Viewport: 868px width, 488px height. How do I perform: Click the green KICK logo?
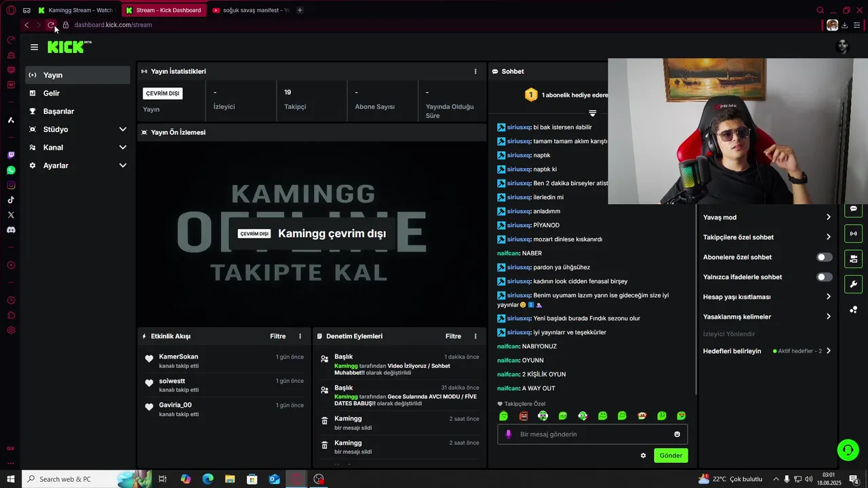tap(69, 47)
